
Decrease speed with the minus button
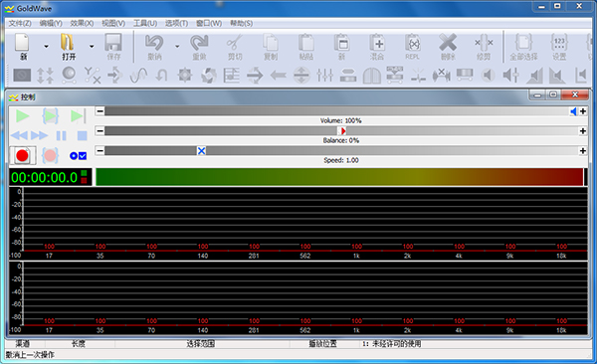tap(99, 151)
